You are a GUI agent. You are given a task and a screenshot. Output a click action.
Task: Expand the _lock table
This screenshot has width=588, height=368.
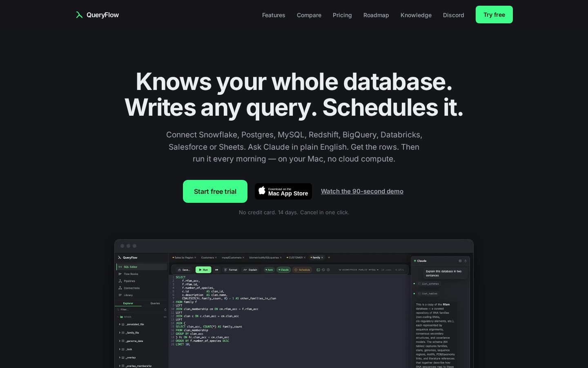(x=120, y=349)
